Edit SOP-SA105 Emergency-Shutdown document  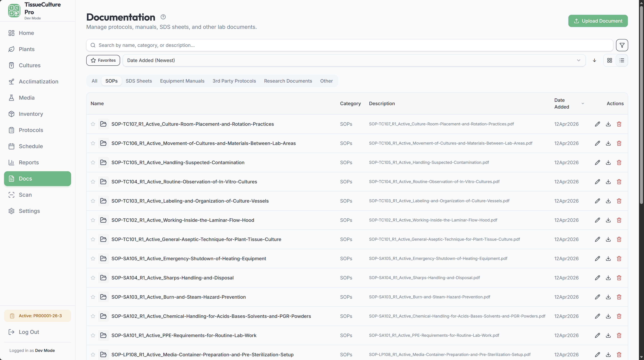coord(597,259)
